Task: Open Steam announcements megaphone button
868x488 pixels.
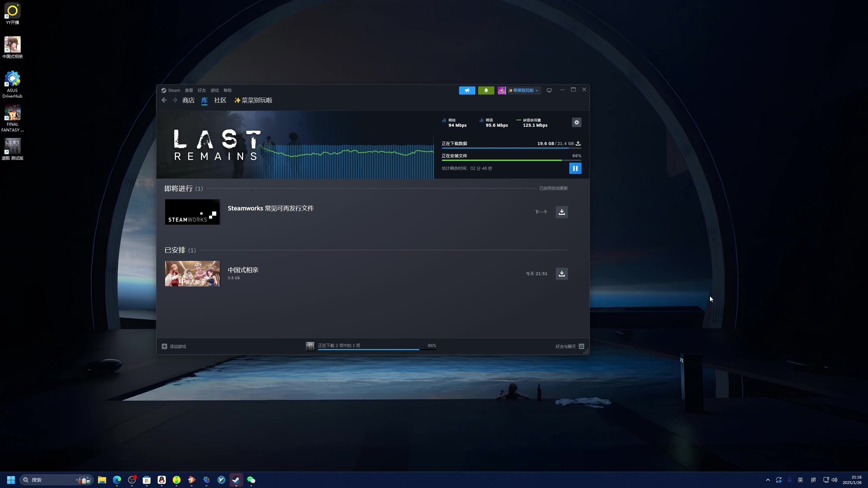Action: (467, 90)
